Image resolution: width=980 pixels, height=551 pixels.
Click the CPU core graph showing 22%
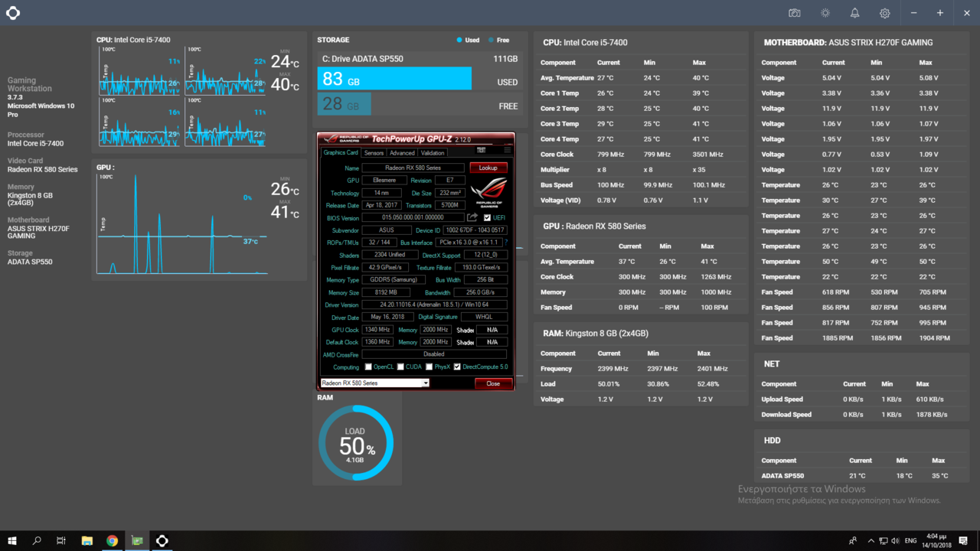point(225,71)
